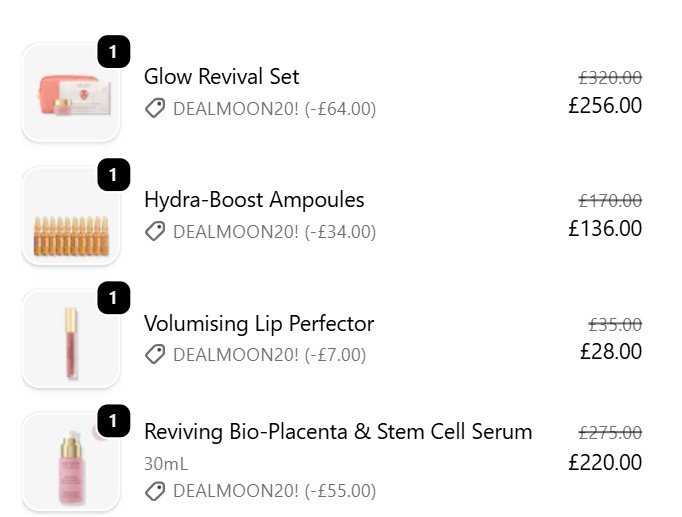Viewport: 682px width, 517px height.
Task: View the pink serum bottle thumbnail
Action: point(70,462)
